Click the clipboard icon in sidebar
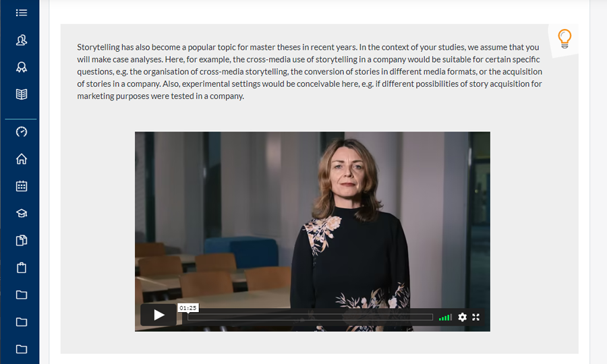Image resolution: width=607 pixels, height=364 pixels. (22, 268)
